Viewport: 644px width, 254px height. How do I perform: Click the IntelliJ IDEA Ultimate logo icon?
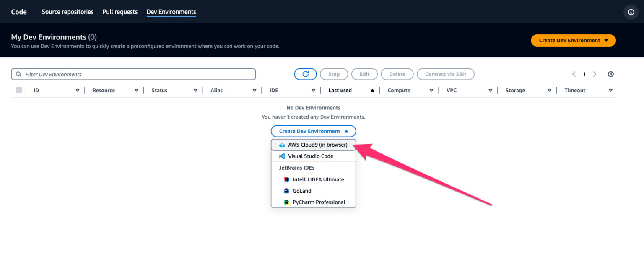click(x=287, y=179)
